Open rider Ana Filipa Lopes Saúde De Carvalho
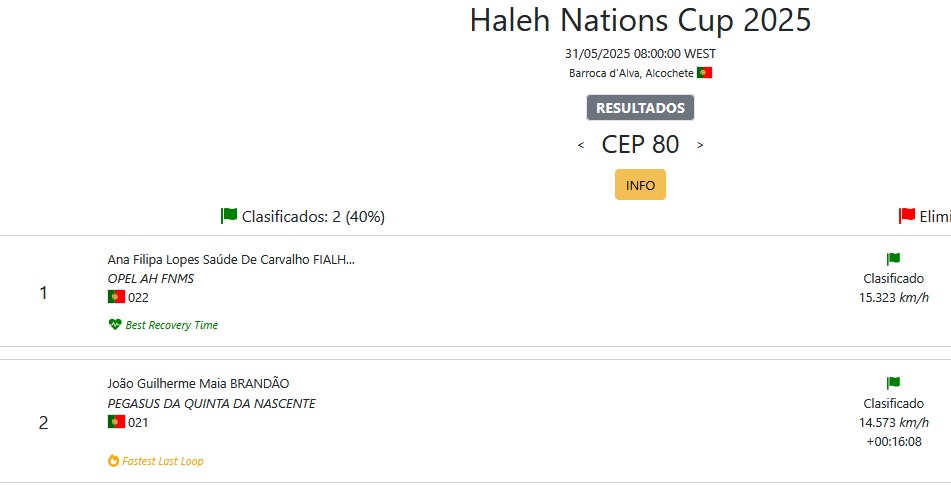 click(x=231, y=259)
